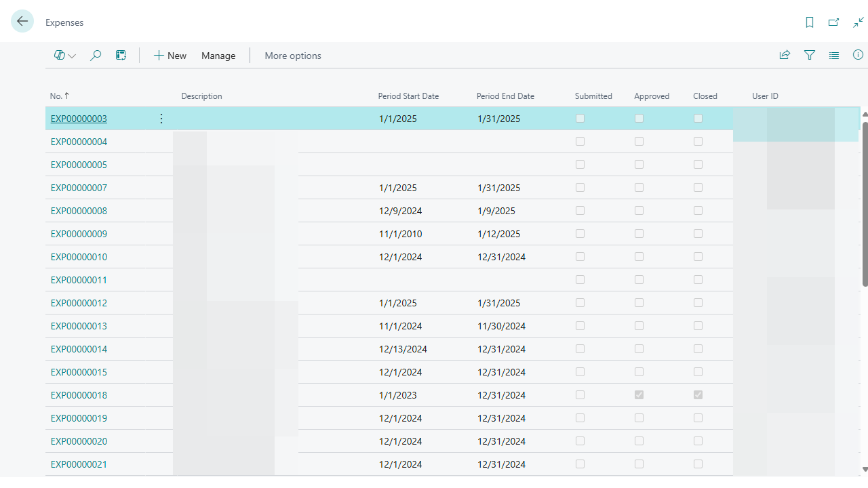Open expense EXP00000014

tap(79, 349)
